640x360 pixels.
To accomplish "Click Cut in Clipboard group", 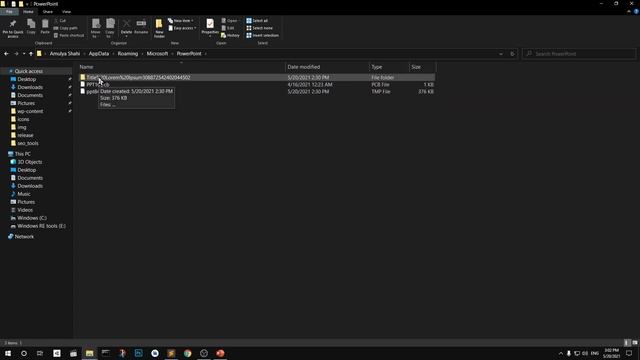I will (x=60, y=20).
